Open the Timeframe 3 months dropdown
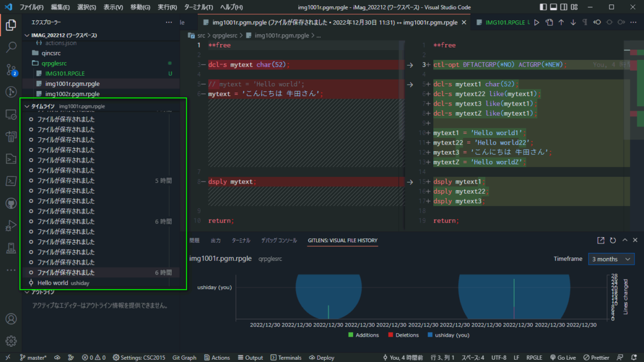 (611, 259)
